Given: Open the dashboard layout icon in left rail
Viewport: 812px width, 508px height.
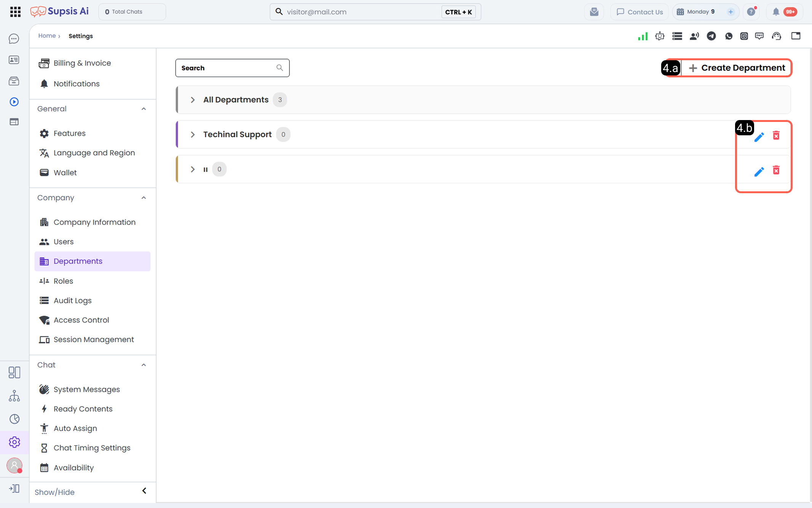Looking at the screenshot, I should (14, 372).
